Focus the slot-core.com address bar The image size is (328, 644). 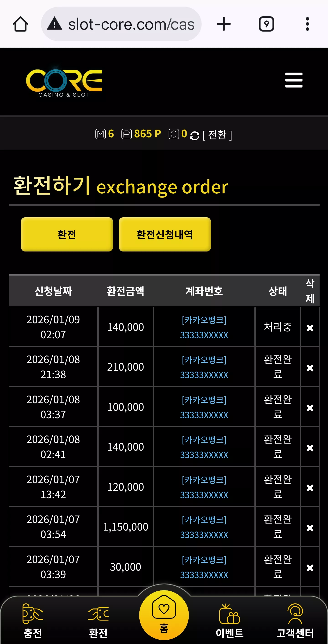coord(121,24)
